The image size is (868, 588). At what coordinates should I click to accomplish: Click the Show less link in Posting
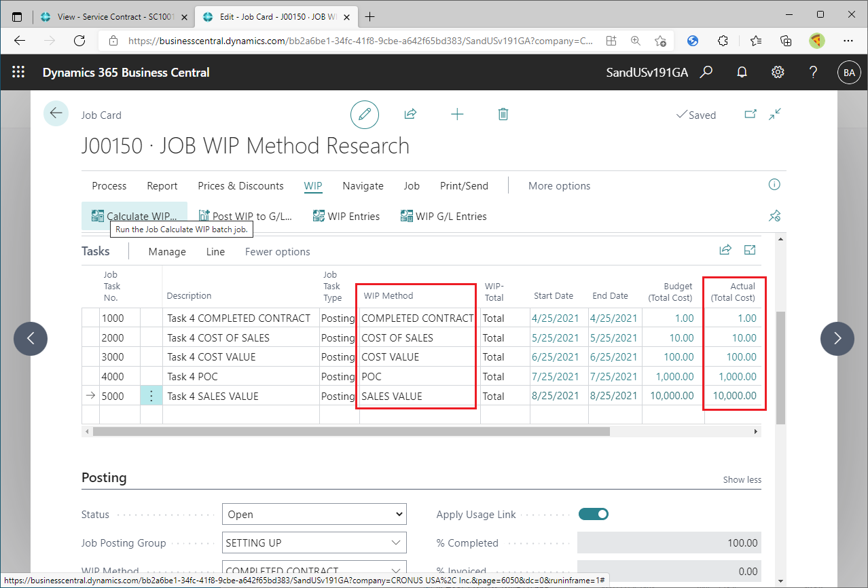pyautogui.click(x=742, y=479)
